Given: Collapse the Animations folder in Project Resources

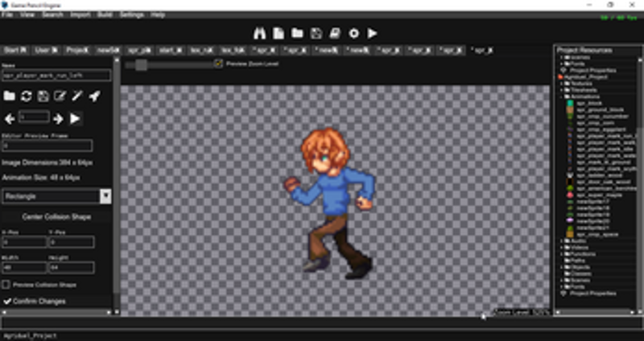Looking at the screenshot, I should (x=562, y=97).
